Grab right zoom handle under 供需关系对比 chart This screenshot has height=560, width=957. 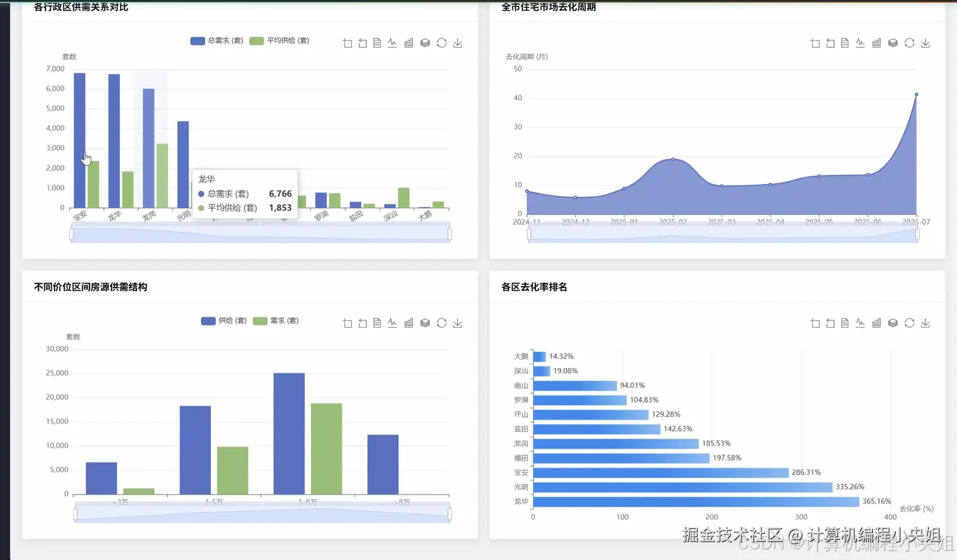tap(449, 234)
